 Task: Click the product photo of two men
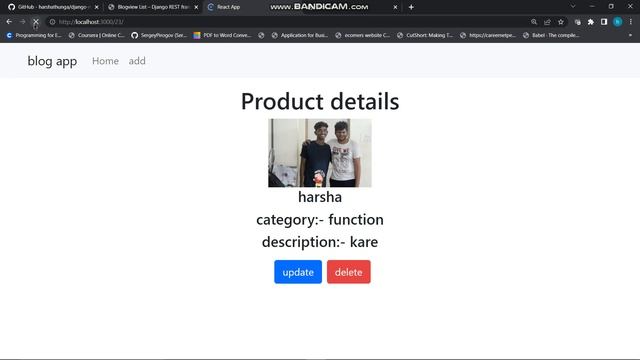click(320, 153)
